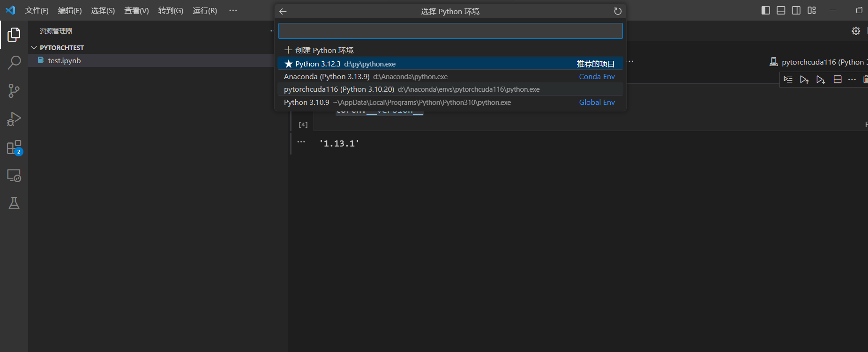
Task: Execute above cells icon in cell toolbar
Action: tap(804, 80)
